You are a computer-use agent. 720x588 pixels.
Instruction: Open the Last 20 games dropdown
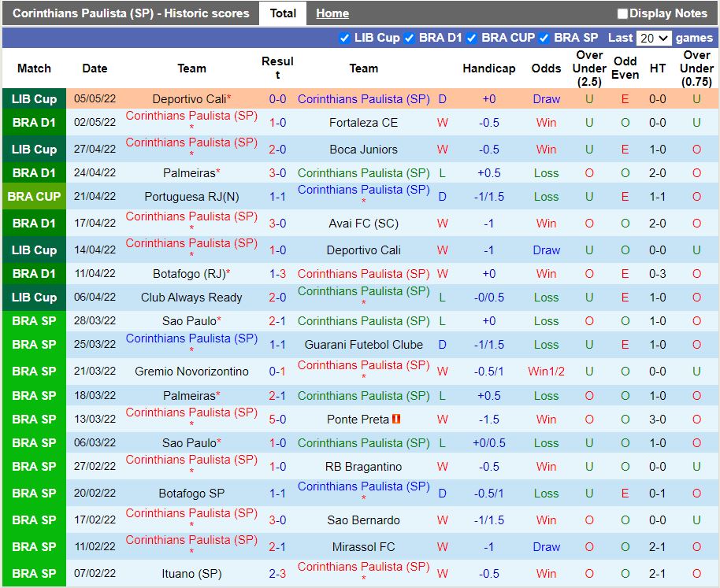pyautogui.click(x=654, y=38)
